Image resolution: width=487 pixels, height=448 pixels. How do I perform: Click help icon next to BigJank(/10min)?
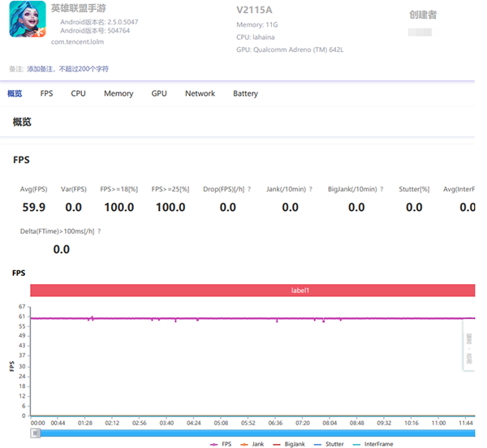pyautogui.click(x=381, y=189)
